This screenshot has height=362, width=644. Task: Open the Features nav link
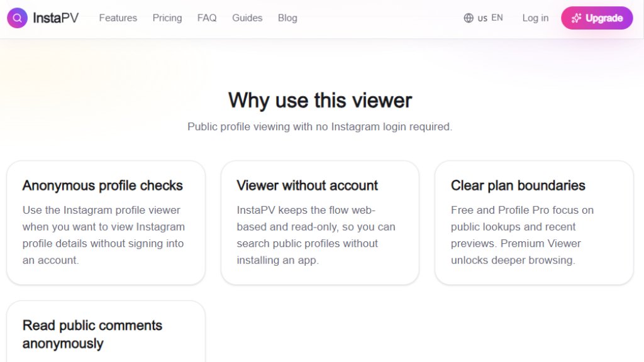click(118, 18)
